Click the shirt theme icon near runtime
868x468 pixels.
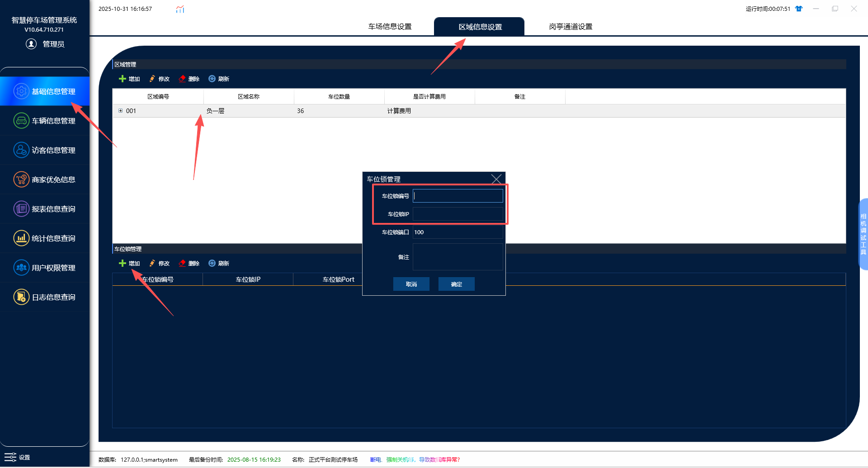tap(799, 9)
